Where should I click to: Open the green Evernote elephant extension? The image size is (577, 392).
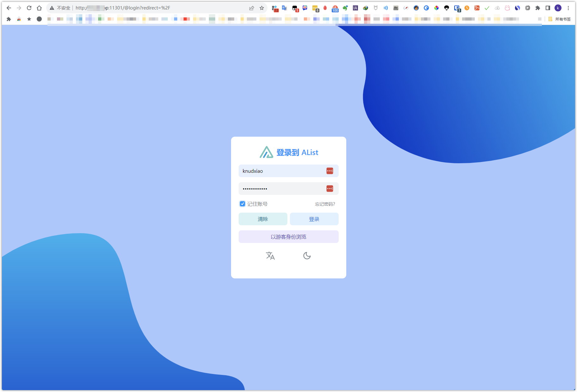tap(345, 8)
